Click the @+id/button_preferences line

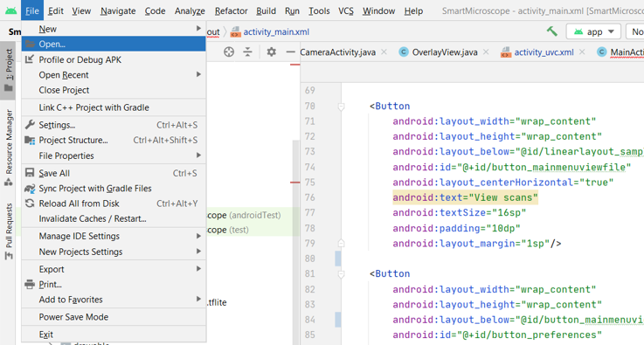click(x=497, y=335)
